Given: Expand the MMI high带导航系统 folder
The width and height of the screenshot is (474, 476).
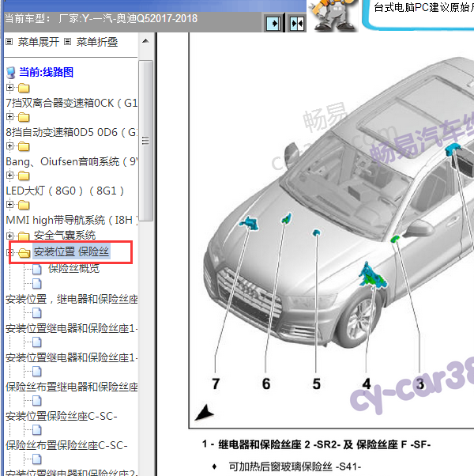Looking at the screenshot, I should tap(9, 204).
